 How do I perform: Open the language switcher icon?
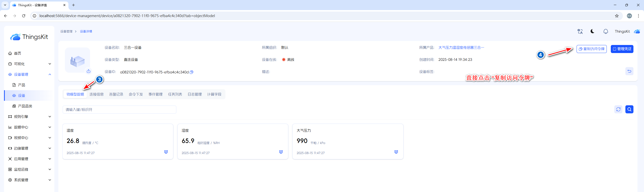[x=580, y=31]
